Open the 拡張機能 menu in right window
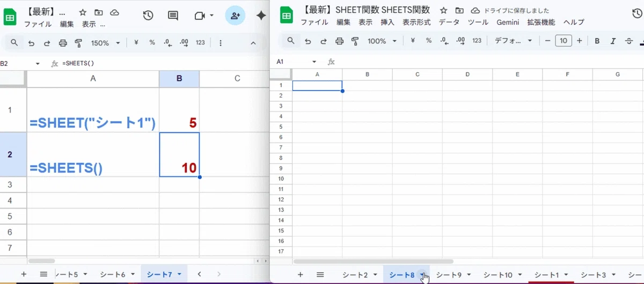 click(541, 23)
